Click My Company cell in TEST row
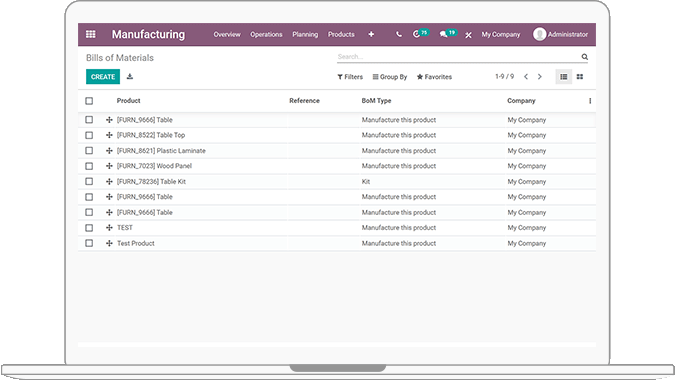Image resolution: width=675 pixels, height=380 pixels. (526, 228)
